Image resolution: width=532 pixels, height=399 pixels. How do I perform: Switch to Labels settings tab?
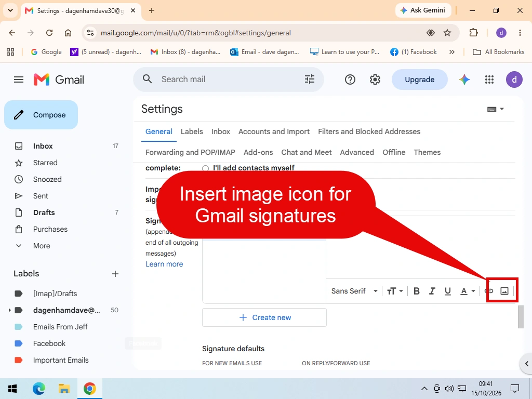tap(192, 131)
